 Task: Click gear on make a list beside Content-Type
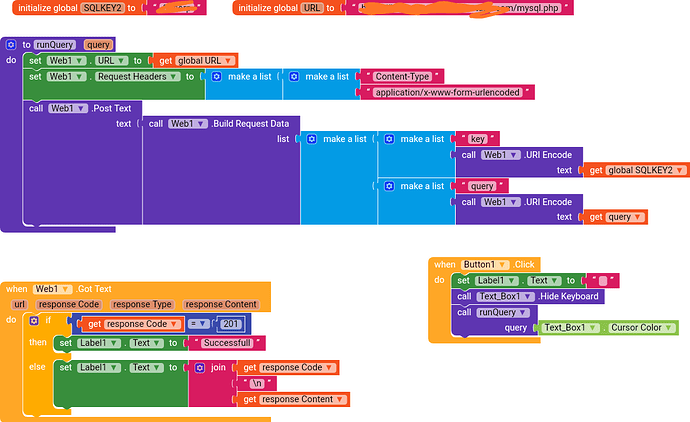click(293, 76)
